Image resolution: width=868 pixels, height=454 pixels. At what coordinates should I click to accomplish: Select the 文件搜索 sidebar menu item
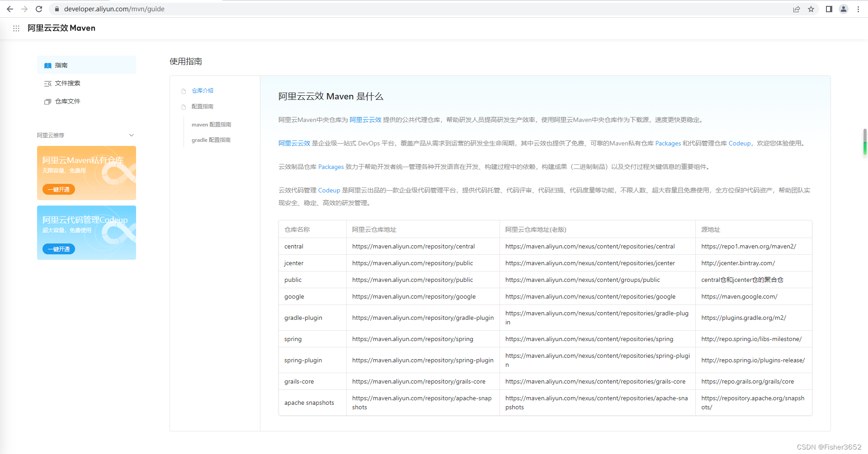click(86, 83)
